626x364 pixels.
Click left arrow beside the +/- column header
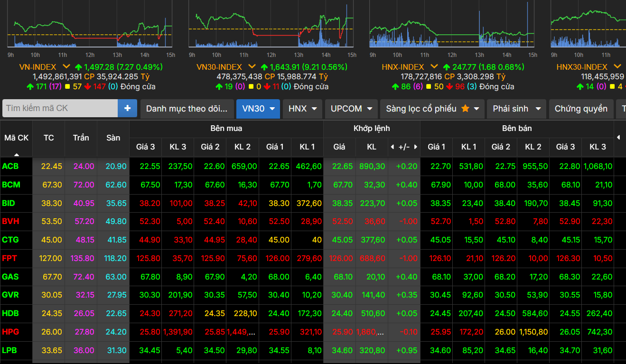(392, 147)
